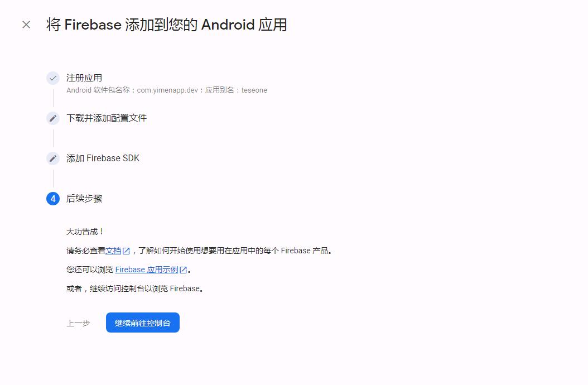The image size is (588, 385).
Task: Expand the 添加 Firebase SDK step
Action: point(103,158)
